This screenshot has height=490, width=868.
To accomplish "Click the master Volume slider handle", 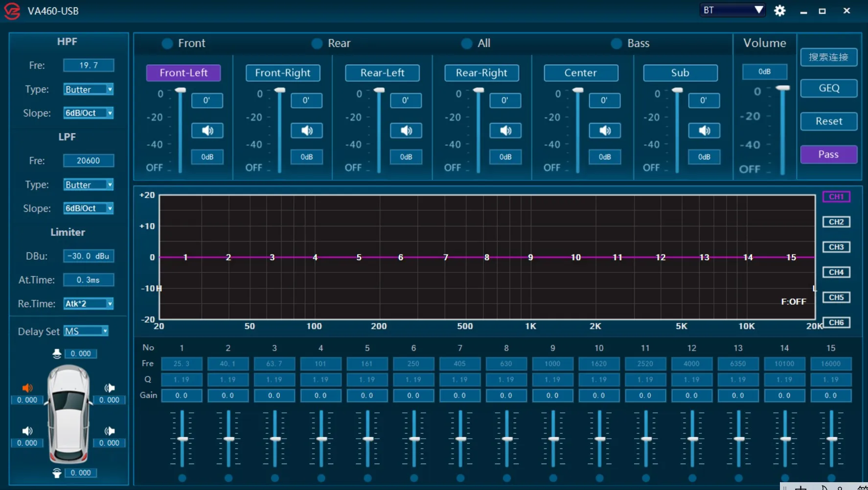I will coord(783,88).
